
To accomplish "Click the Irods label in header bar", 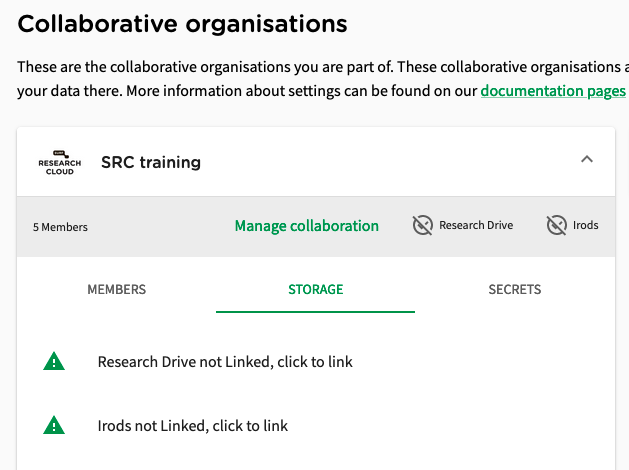I will (586, 225).
